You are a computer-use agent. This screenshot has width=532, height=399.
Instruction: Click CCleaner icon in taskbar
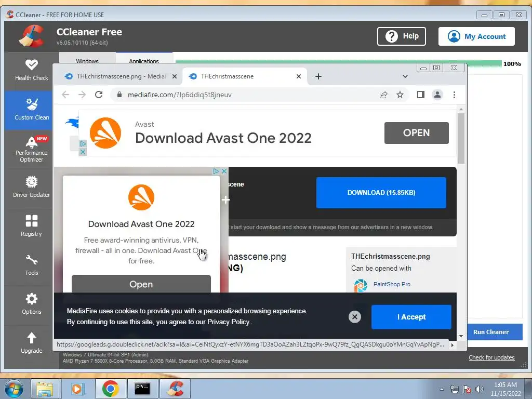coord(175,389)
